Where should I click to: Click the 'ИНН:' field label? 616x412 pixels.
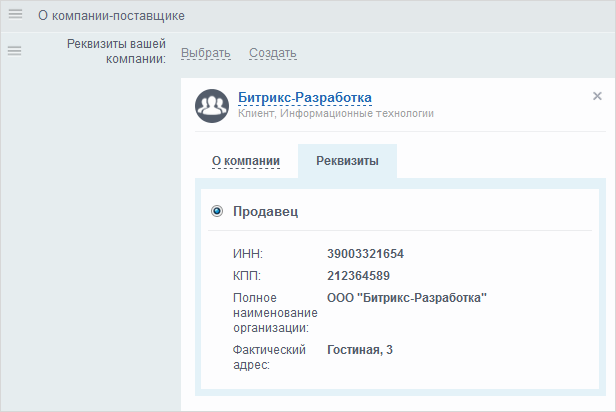(x=248, y=254)
